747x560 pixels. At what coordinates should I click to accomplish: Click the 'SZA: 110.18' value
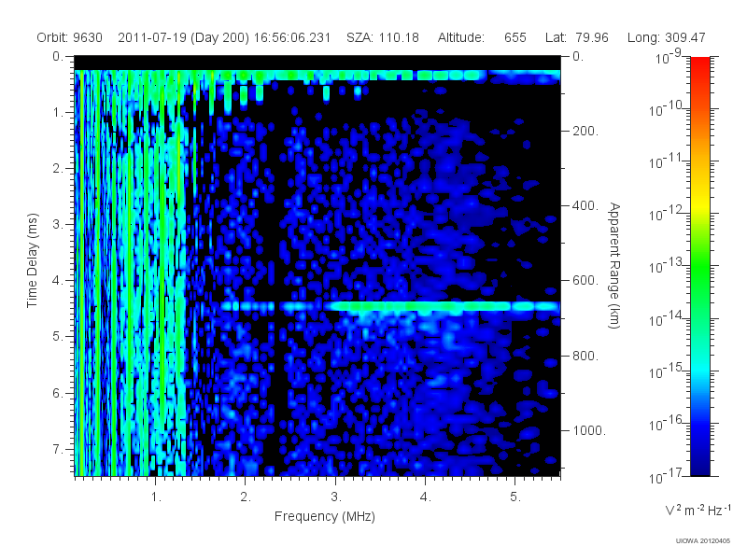pos(383,37)
